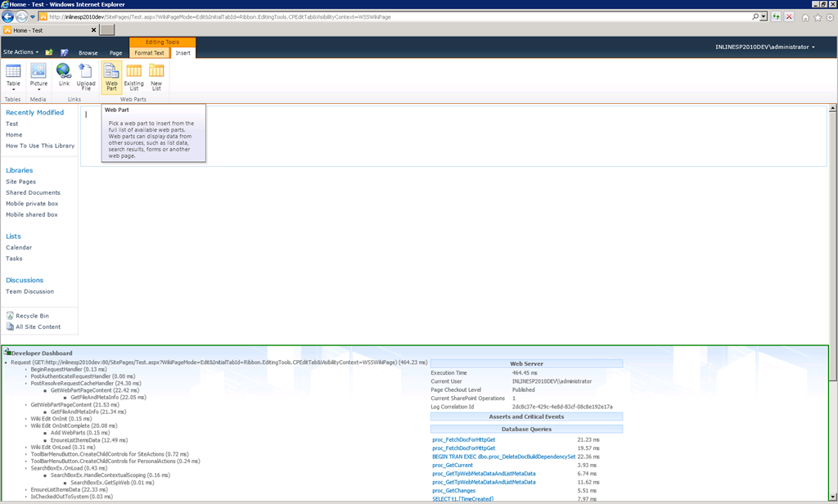The width and height of the screenshot is (838, 504).
Task: Switch to the Format Text tab
Action: 149,53
